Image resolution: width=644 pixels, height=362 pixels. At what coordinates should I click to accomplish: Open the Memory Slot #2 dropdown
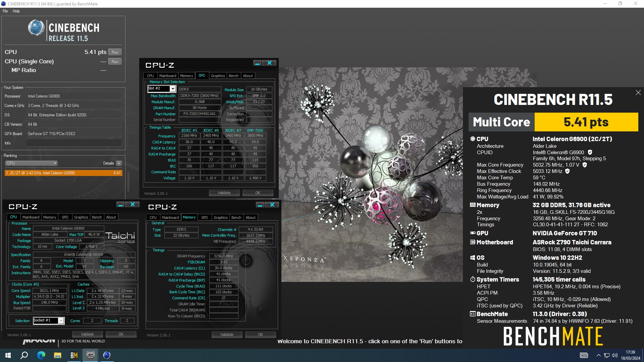tap(172, 89)
